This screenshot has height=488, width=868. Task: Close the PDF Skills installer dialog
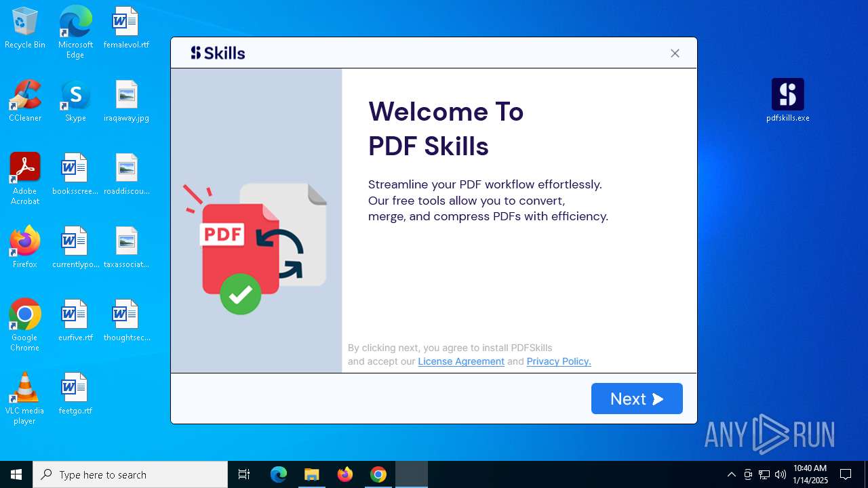pyautogui.click(x=675, y=54)
